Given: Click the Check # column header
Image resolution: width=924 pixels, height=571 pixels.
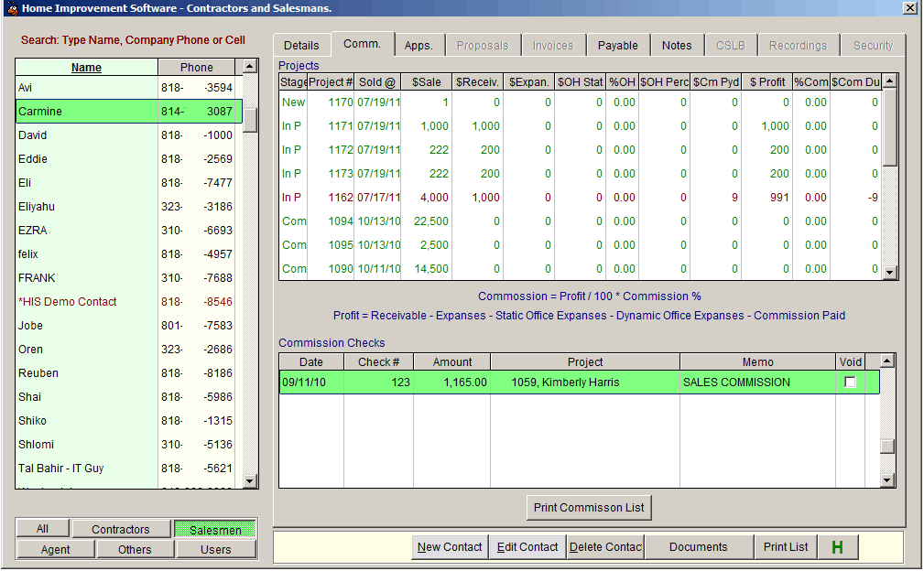Looking at the screenshot, I should [378, 362].
